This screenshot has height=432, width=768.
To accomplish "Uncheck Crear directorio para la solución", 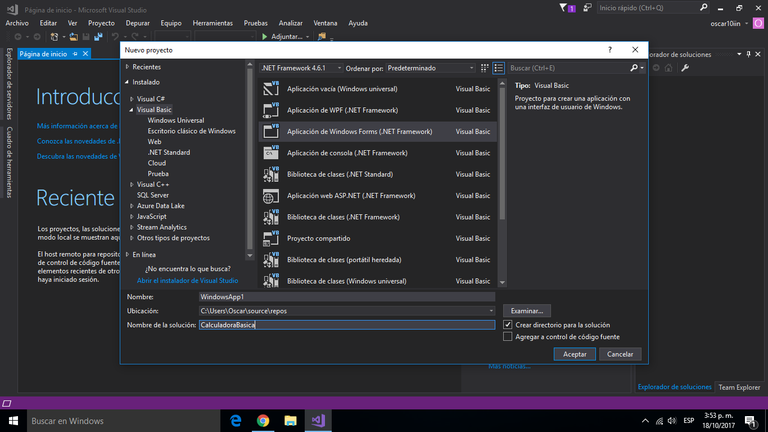I will click(508, 325).
